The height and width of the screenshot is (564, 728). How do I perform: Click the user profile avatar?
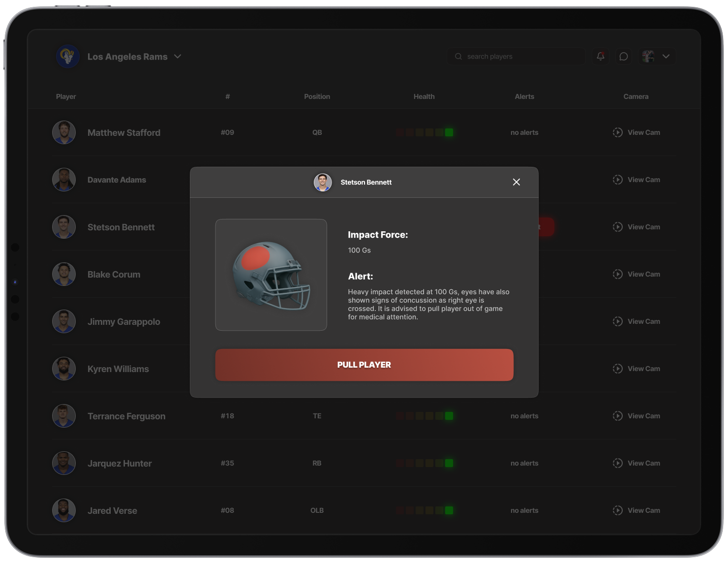pyautogui.click(x=648, y=57)
